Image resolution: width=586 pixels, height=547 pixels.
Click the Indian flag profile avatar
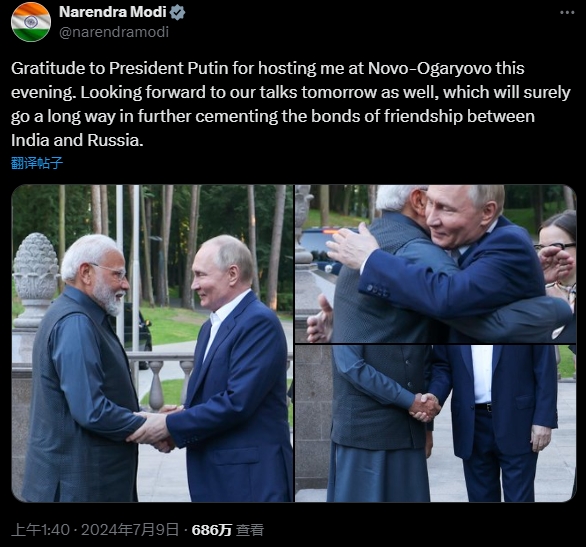click(31, 22)
